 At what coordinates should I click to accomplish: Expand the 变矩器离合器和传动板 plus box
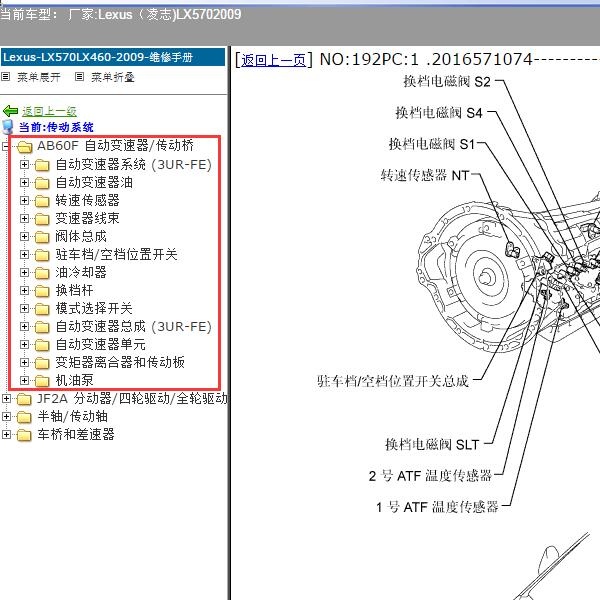click(24, 362)
